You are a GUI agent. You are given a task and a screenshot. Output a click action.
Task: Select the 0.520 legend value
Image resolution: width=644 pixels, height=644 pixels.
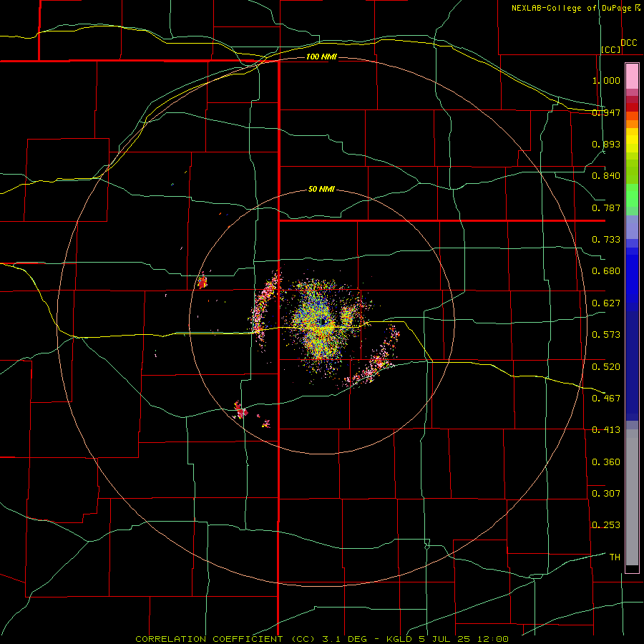tap(606, 367)
